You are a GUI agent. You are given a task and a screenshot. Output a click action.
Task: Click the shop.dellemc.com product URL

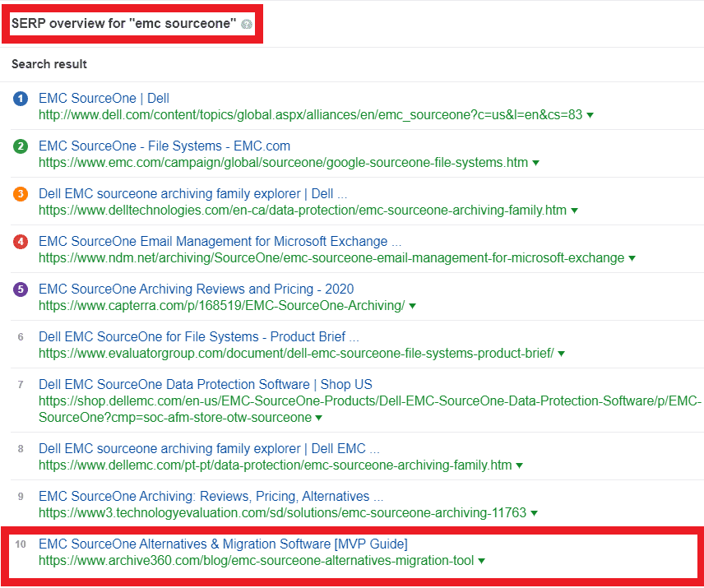[370, 410]
